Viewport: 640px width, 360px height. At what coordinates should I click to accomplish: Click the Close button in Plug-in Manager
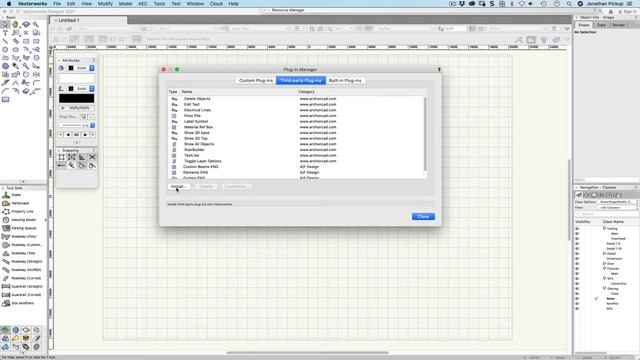[423, 216]
